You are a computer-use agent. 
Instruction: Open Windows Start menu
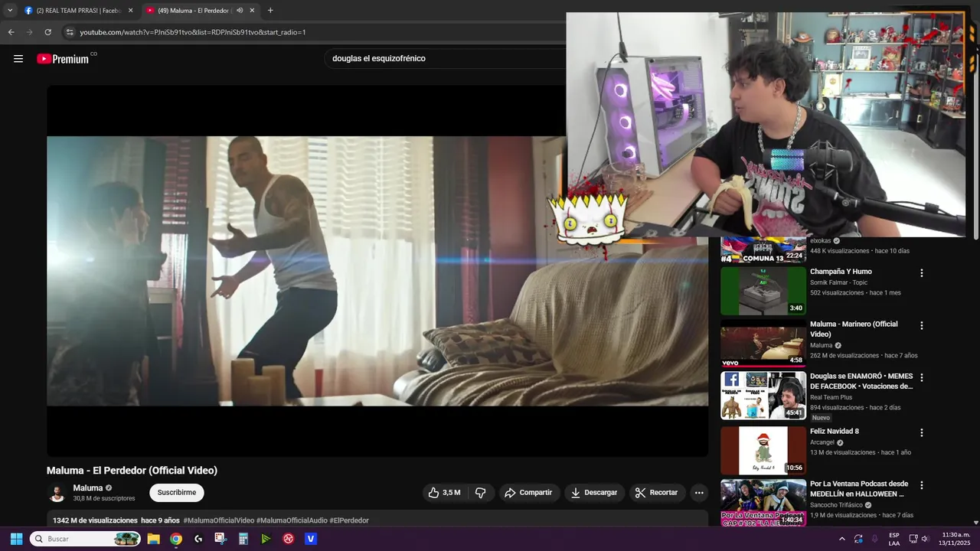click(16, 539)
